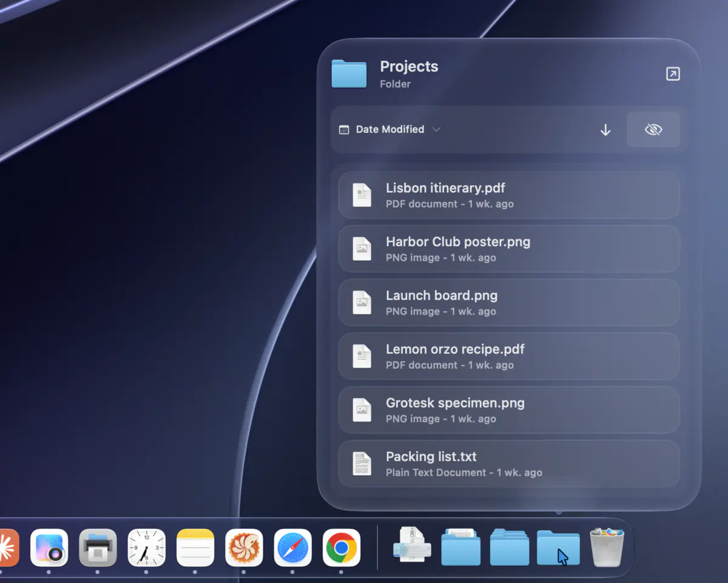
Task: Open the Date Modified sort dropdown
Action: pyautogui.click(x=389, y=129)
